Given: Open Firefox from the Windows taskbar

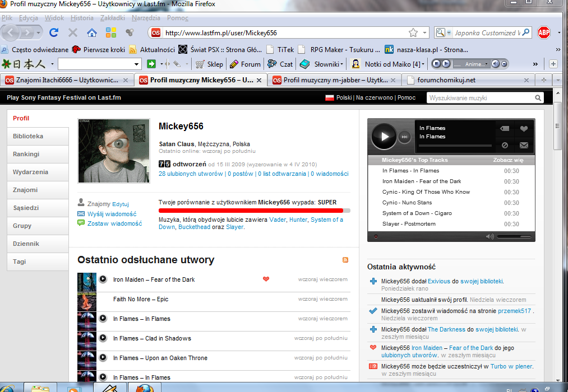Looking at the screenshot, I should click(x=145, y=389).
